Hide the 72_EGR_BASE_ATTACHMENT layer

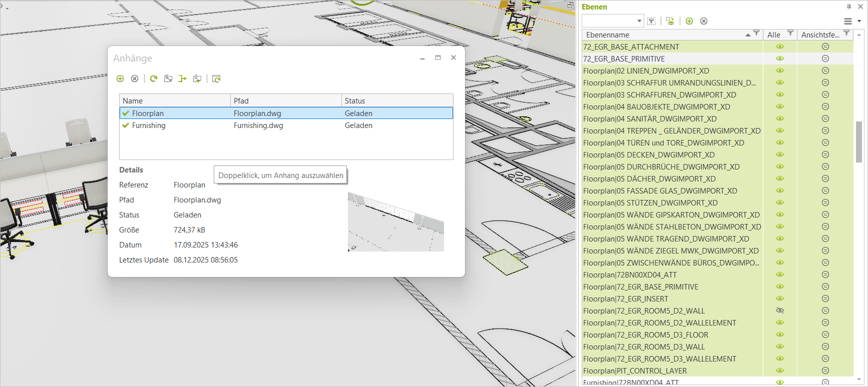point(780,46)
